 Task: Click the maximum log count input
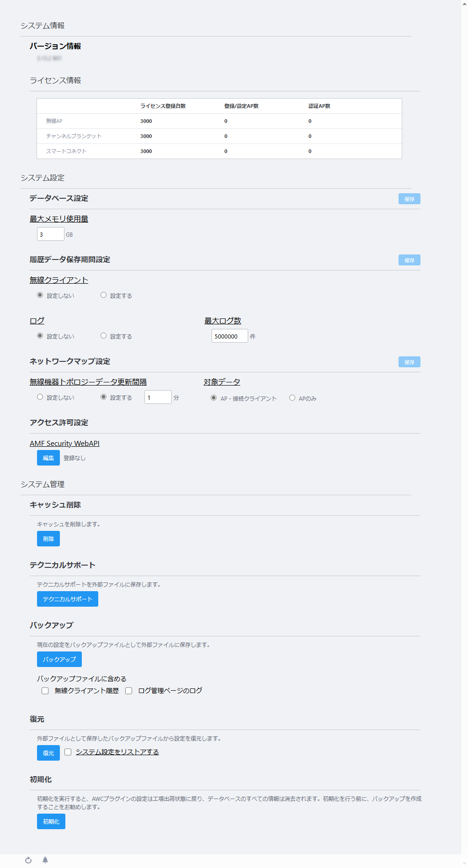(x=230, y=336)
